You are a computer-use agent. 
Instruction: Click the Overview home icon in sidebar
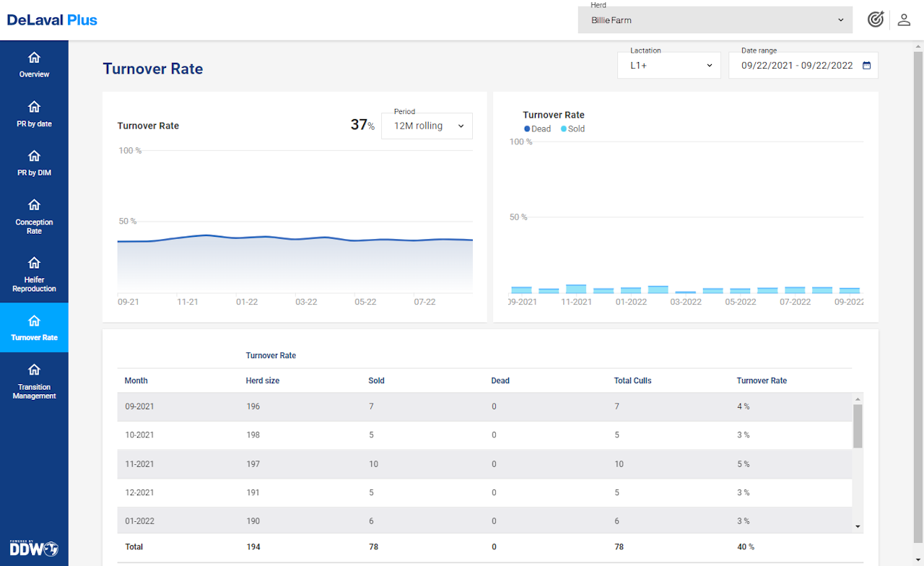click(x=34, y=58)
